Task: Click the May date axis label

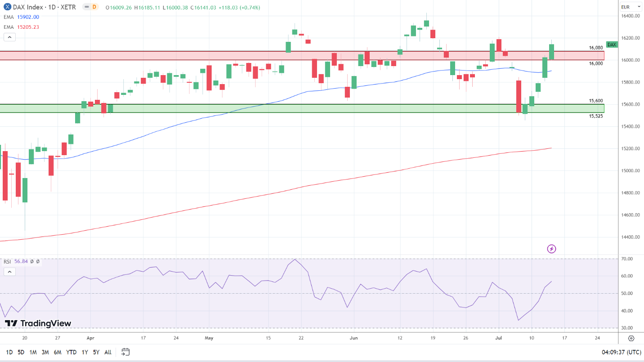Action: [208, 338]
